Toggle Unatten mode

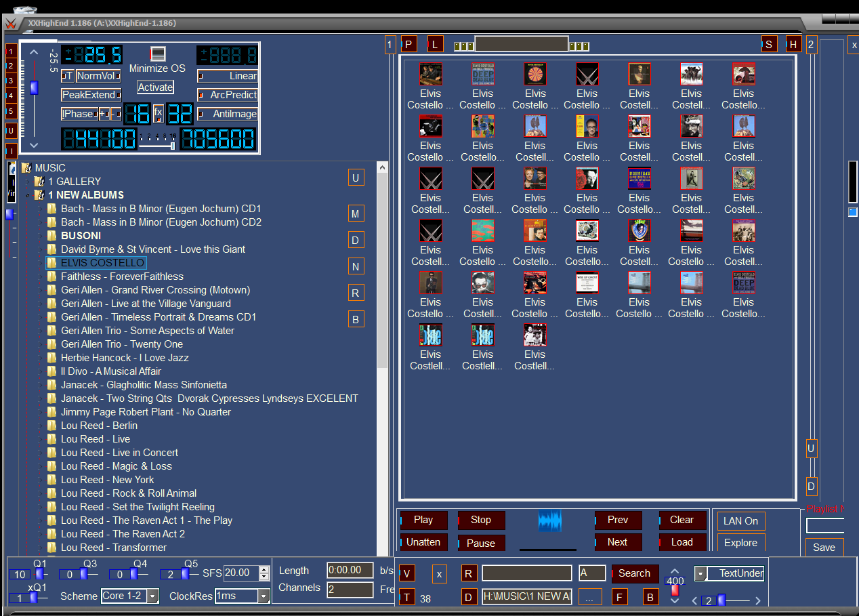[423, 542]
